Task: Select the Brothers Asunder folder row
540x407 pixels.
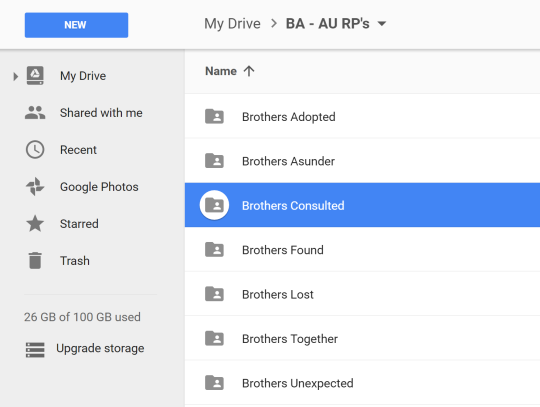Action: (362, 161)
